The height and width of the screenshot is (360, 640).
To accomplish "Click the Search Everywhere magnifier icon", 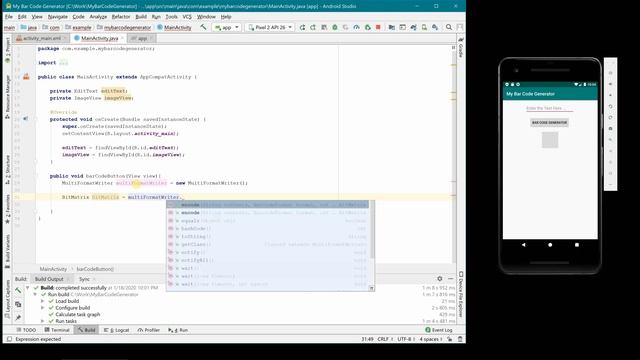I will click(x=449, y=27).
